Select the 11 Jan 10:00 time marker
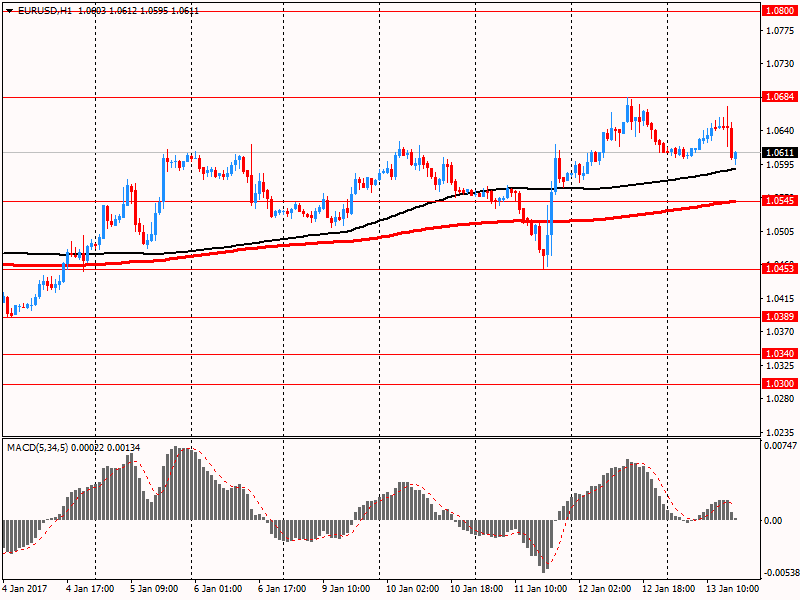Viewport: 800px width, 600px height. point(540,590)
